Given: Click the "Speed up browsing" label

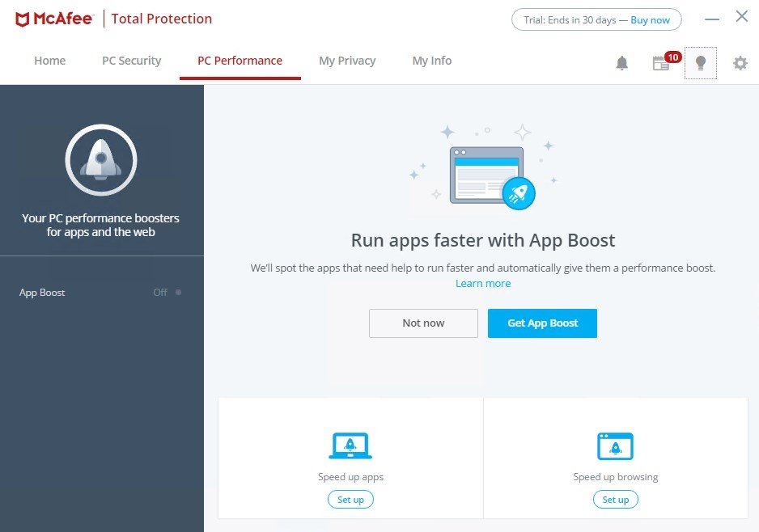Looking at the screenshot, I should tap(615, 477).
